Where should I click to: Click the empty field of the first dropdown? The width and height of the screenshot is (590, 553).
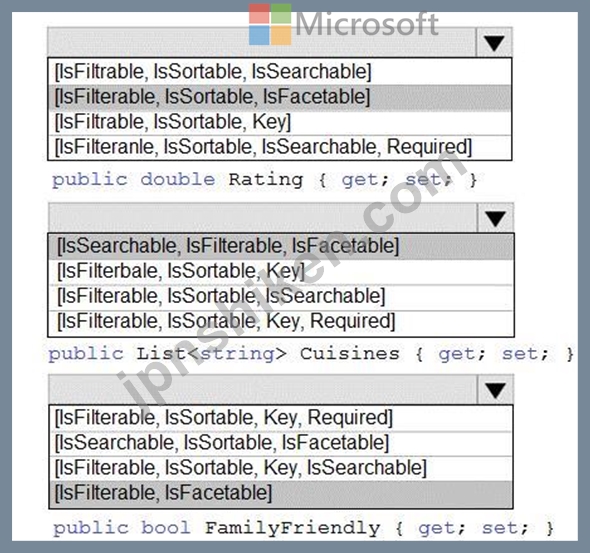[262, 43]
